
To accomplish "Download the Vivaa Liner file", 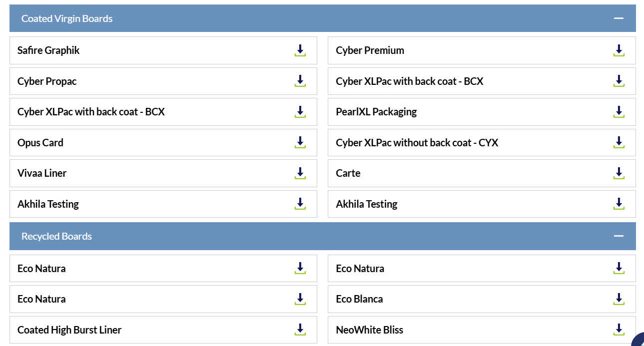I will point(300,173).
